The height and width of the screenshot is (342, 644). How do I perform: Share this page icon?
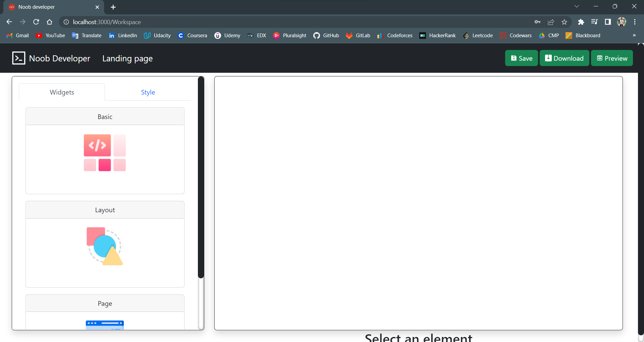[551, 22]
